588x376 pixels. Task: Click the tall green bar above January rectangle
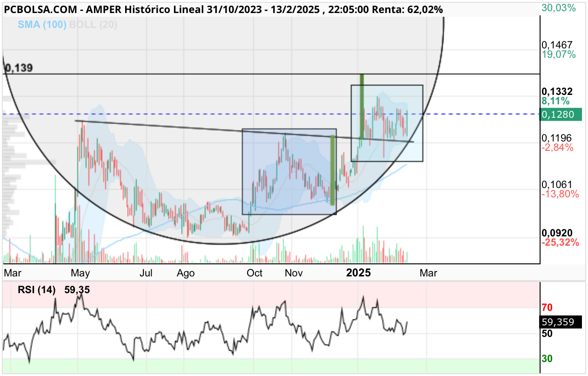(x=361, y=106)
